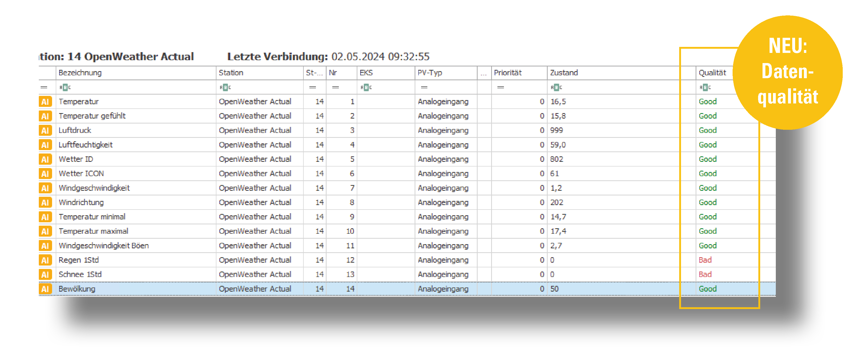Click Zustand value '17,4' for Temperatur maximal
Screen dimensions: 868x351
tap(558, 231)
